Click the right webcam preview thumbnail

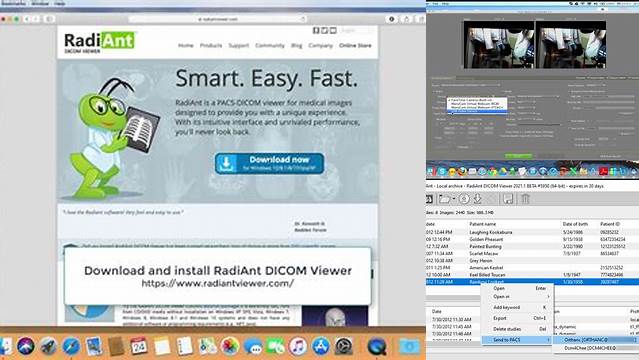(571, 45)
